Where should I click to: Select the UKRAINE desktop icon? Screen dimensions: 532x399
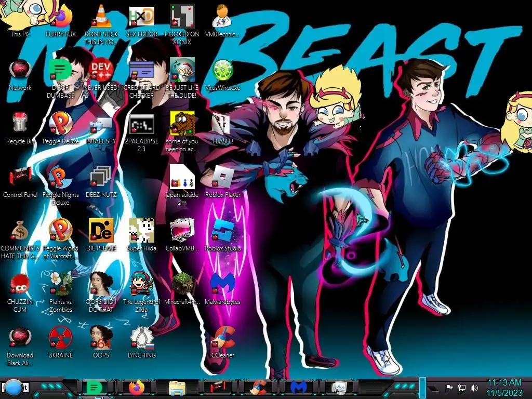click(60, 343)
